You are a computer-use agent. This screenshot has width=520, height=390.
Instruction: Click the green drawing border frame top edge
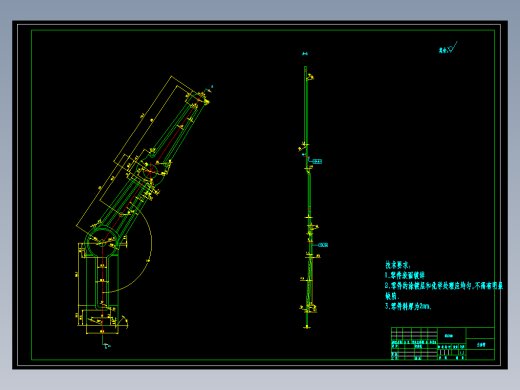[x=263, y=30]
